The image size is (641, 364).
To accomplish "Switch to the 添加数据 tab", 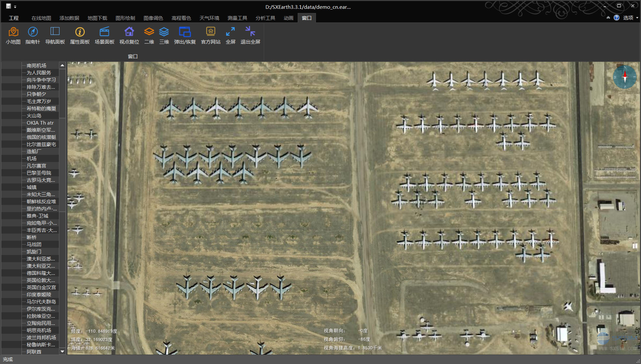I will click(69, 18).
